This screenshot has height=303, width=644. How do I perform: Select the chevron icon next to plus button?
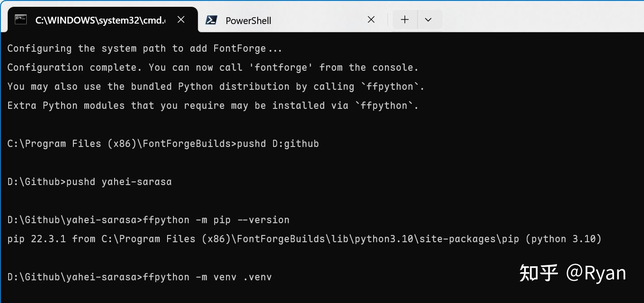tap(428, 19)
